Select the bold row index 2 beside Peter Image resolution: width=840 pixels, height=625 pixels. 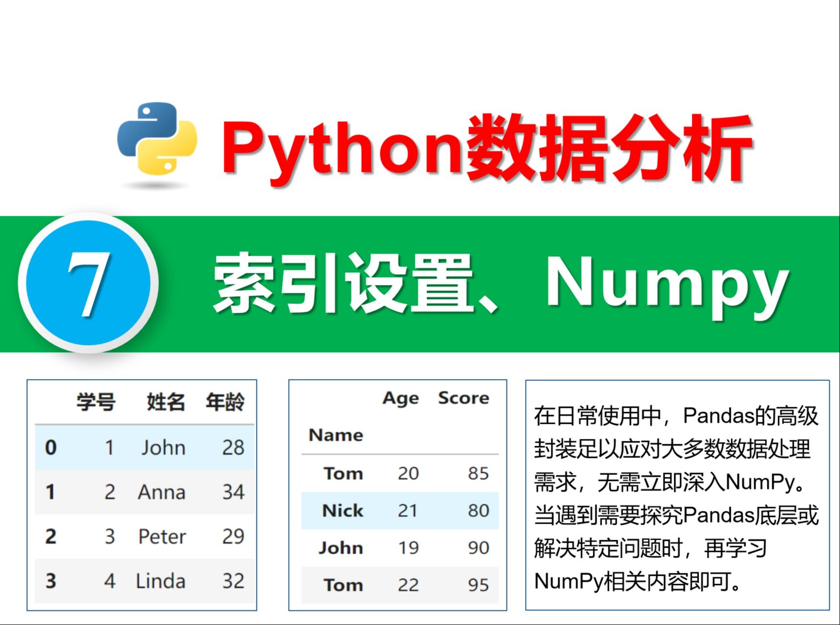(50, 536)
